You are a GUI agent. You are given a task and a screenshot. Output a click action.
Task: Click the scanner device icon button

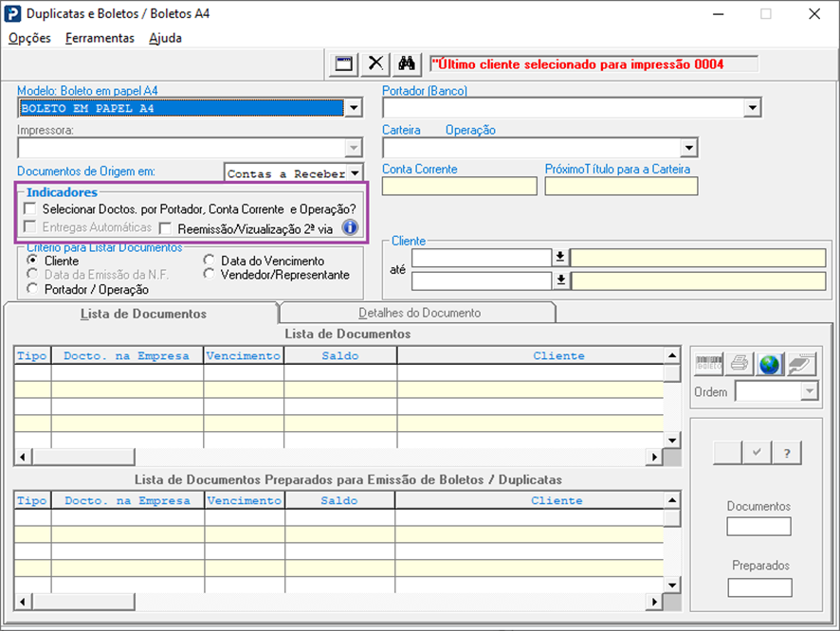tap(801, 364)
